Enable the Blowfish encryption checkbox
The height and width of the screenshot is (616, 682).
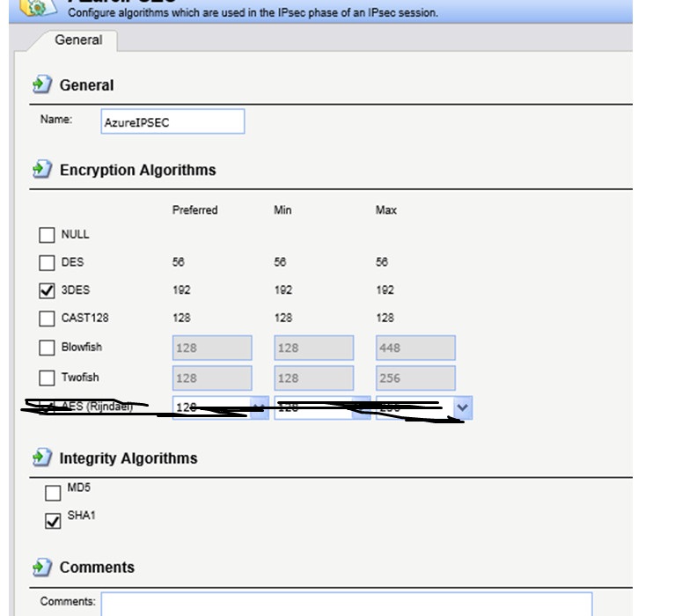(x=47, y=348)
